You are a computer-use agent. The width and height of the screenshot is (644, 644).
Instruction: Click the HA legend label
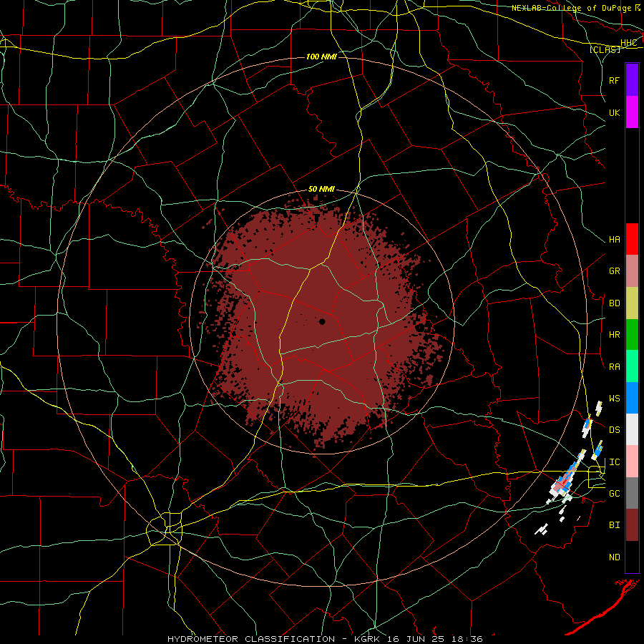tap(614, 240)
